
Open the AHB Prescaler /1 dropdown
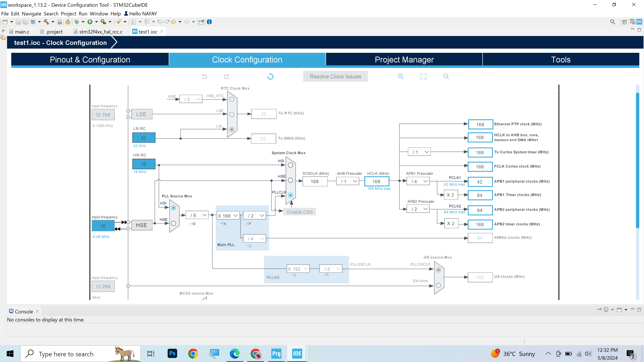[x=347, y=181]
